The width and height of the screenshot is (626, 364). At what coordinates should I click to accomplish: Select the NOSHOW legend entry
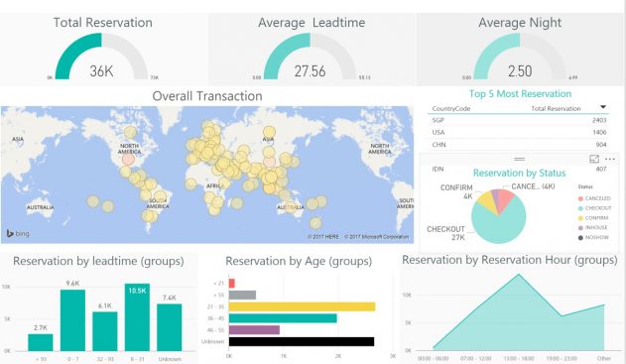click(593, 237)
